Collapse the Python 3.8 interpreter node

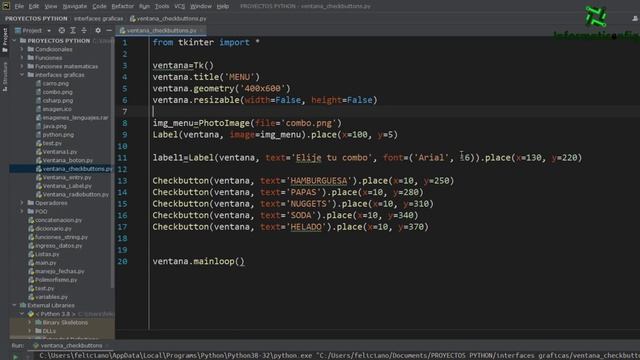click(22, 314)
